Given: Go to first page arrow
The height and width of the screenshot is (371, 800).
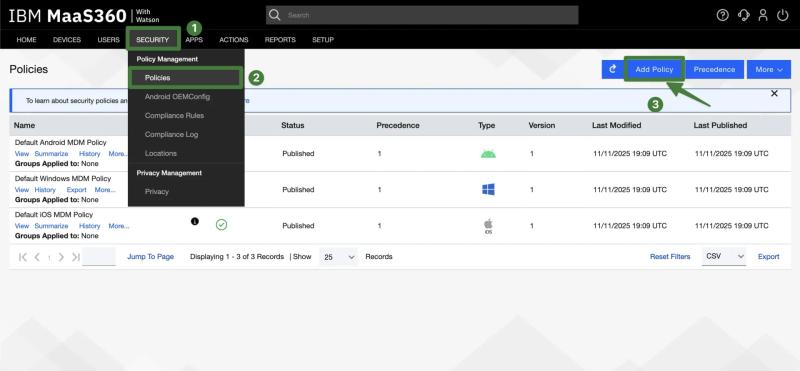Looking at the screenshot, I should click(22, 257).
